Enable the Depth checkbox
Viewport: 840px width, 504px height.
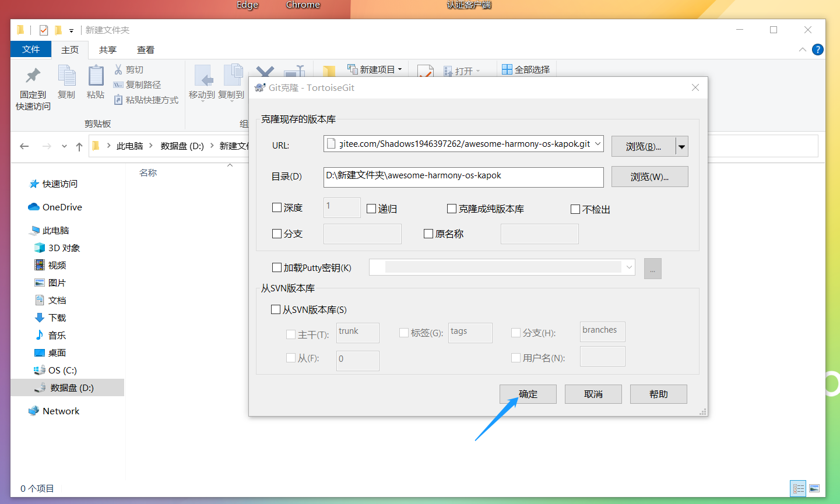[x=277, y=207]
